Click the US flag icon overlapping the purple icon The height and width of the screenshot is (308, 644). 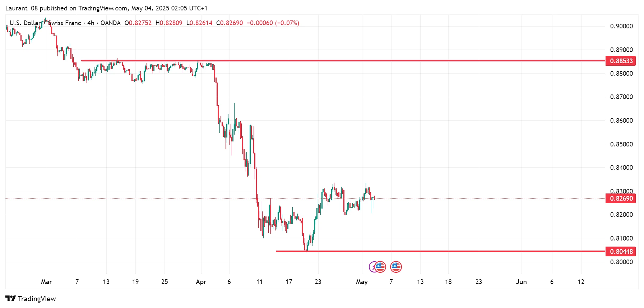pos(380,267)
